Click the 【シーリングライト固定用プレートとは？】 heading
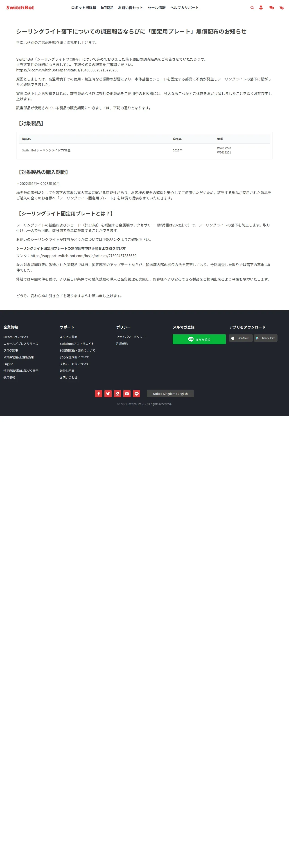Image resolution: width=289 pixels, height=868 pixels. pos(65,214)
